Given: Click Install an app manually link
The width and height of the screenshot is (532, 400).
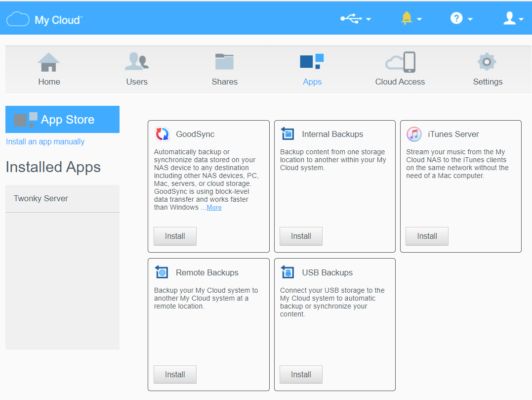Looking at the screenshot, I should [45, 141].
